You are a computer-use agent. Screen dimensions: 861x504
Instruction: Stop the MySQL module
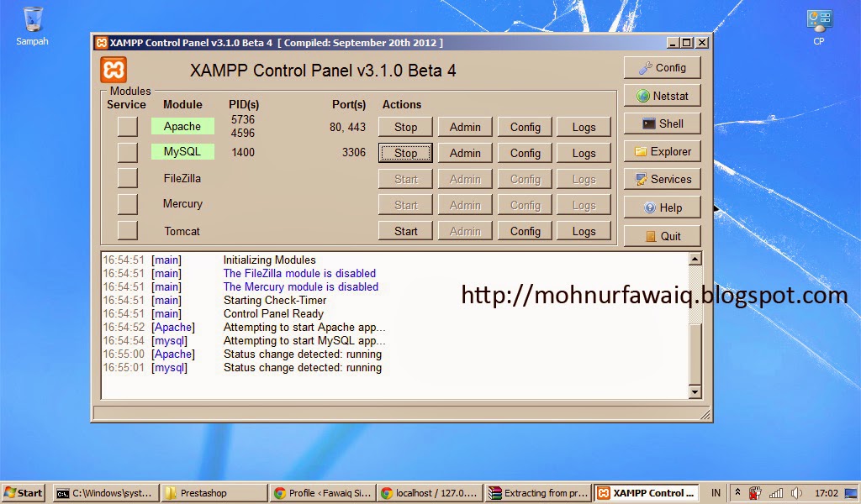pos(405,153)
